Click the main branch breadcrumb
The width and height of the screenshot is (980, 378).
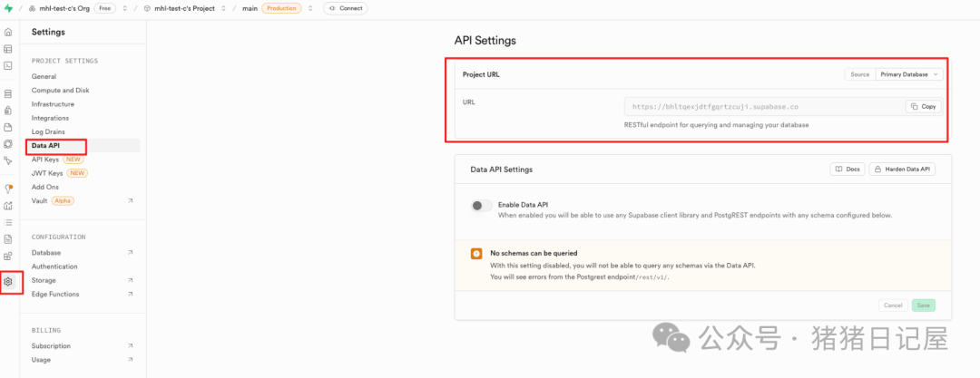pyautogui.click(x=250, y=9)
